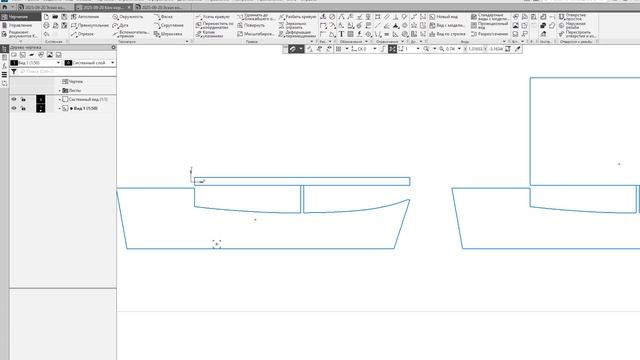Open the zoom value dropdown arrow
This screenshot has width=640, height=360.
pyautogui.click(x=460, y=49)
